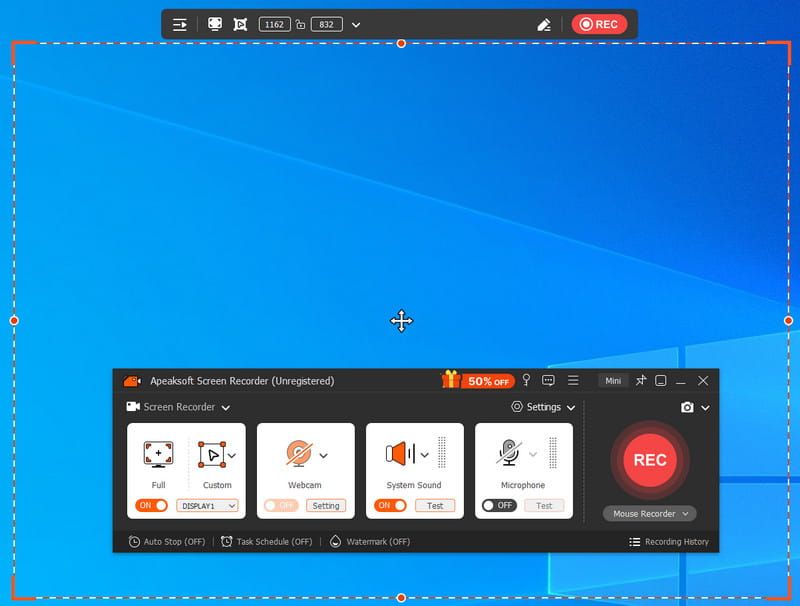Start recording with the small REC button

(x=599, y=24)
